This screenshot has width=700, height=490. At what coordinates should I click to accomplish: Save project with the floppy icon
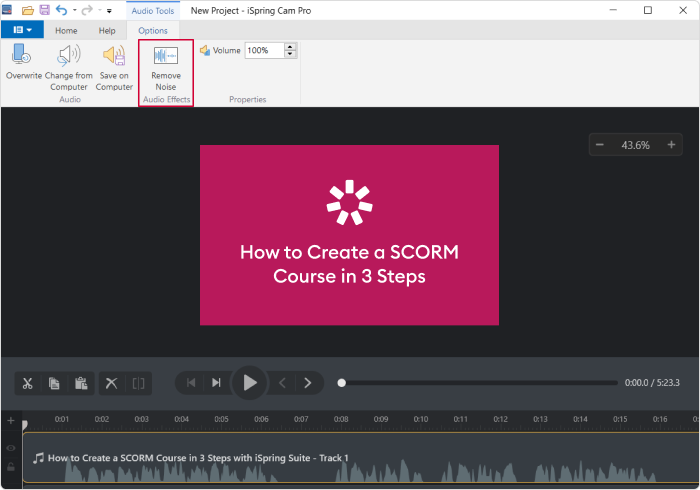click(45, 10)
